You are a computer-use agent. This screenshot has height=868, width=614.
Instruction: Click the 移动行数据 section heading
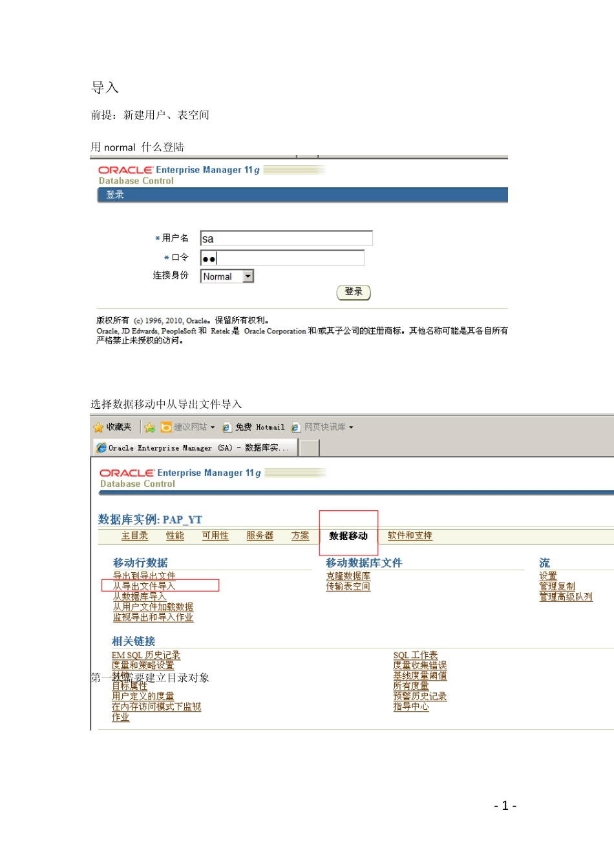[x=140, y=563]
